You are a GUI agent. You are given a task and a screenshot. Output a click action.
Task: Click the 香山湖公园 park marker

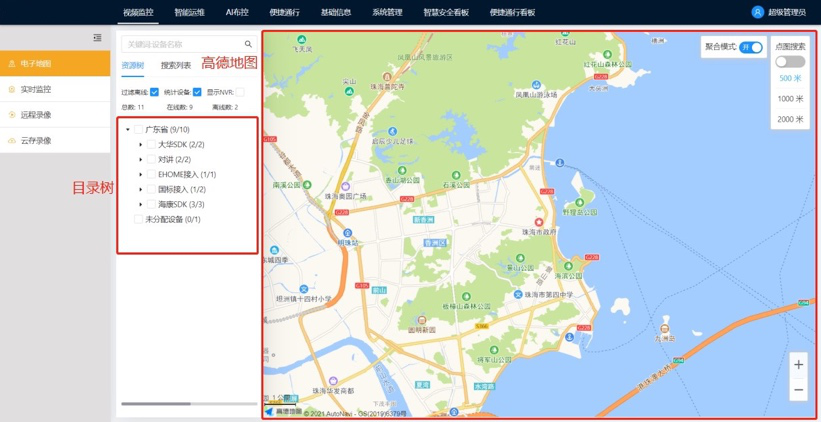(402, 170)
